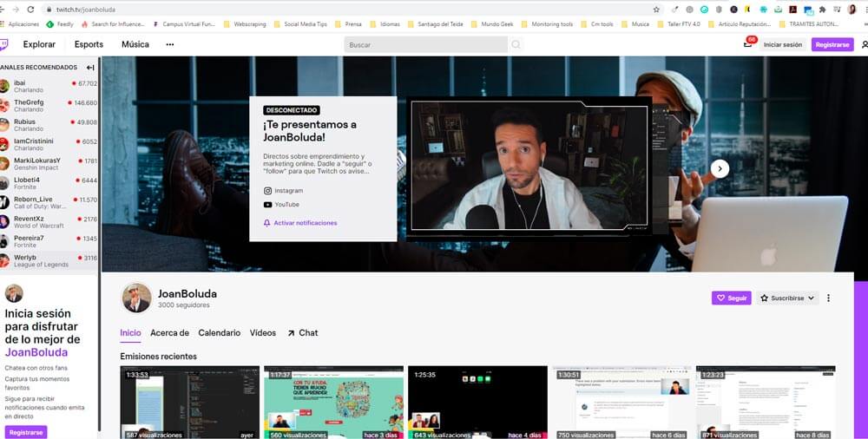Switch to the Acerca de tab
Viewport: 868px width, 439px height.
169,332
